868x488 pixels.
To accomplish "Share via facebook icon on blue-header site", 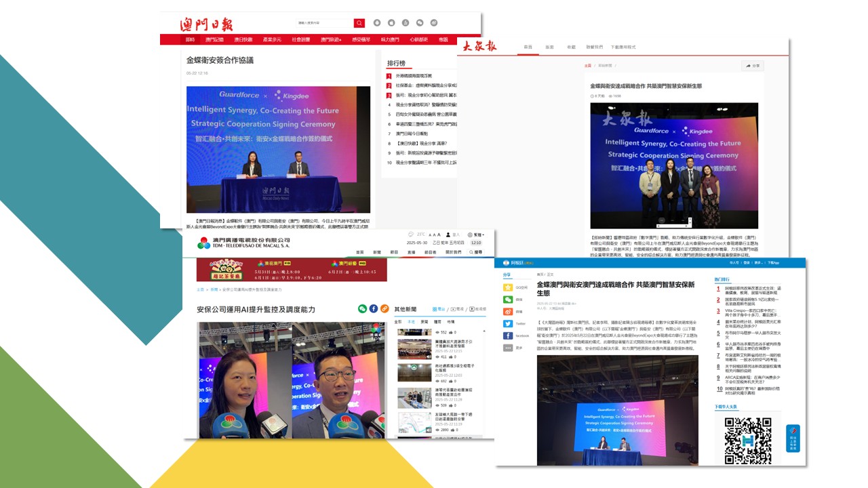I will point(508,335).
